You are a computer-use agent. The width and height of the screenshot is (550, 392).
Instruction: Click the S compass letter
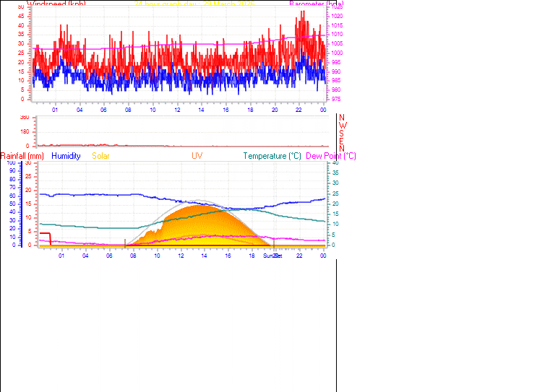pos(341,134)
